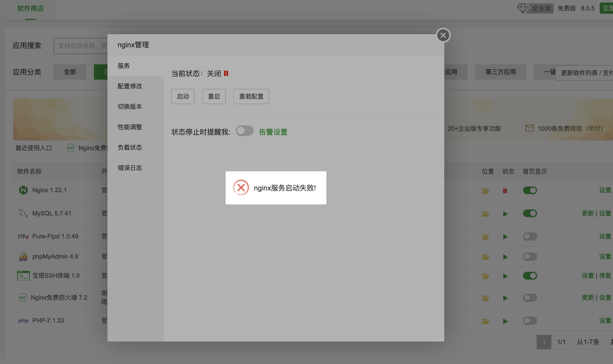This screenshot has height=364, width=613.
Task: Click 设置 link for Nginx 1.22.1
Action: coord(605,190)
